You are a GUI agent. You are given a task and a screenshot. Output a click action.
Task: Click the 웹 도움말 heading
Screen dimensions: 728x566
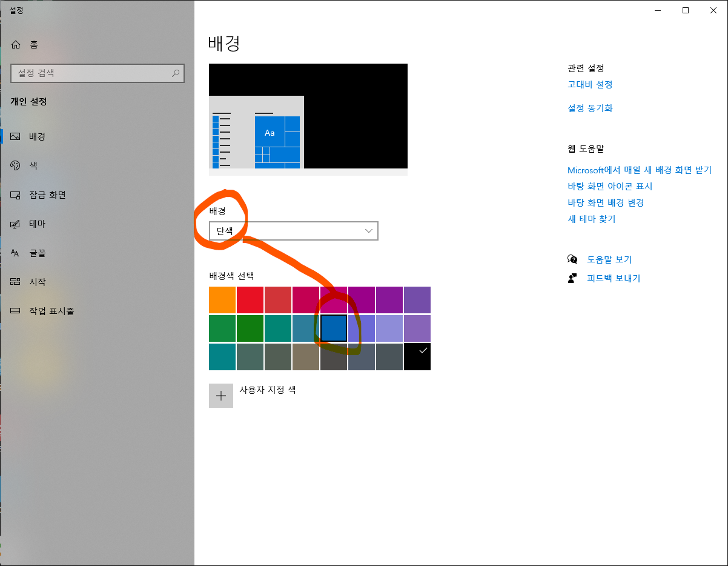coord(586,148)
